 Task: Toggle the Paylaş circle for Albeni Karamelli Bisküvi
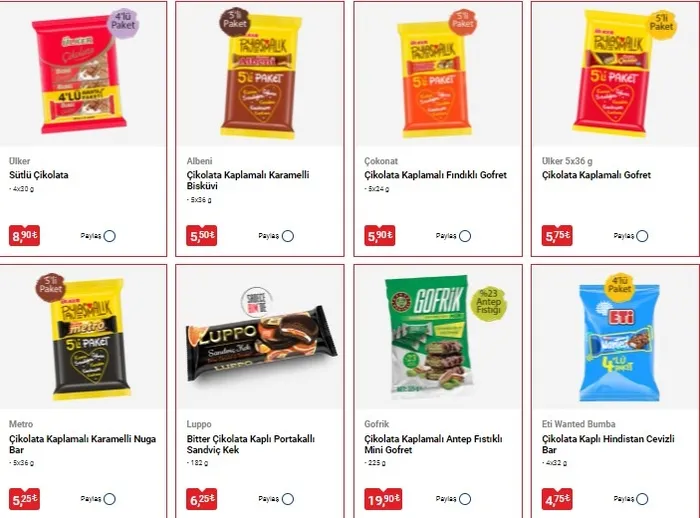point(288,236)
